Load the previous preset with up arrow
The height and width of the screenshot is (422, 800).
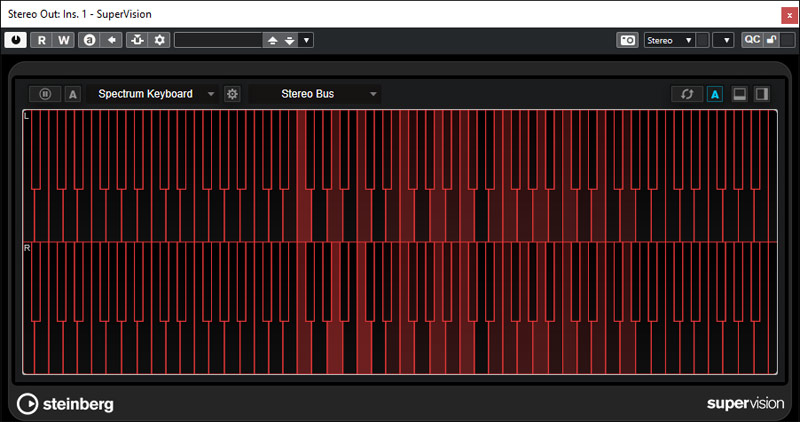(272, 40)
